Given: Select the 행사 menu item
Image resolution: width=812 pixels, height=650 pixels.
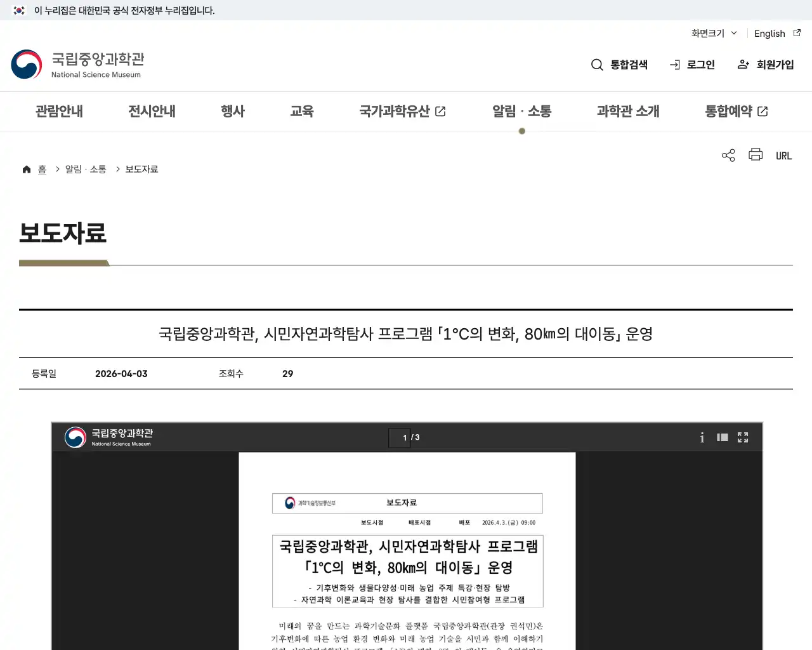Looking at the screenshot, I should pyautogui.click(x=232, y=111).
